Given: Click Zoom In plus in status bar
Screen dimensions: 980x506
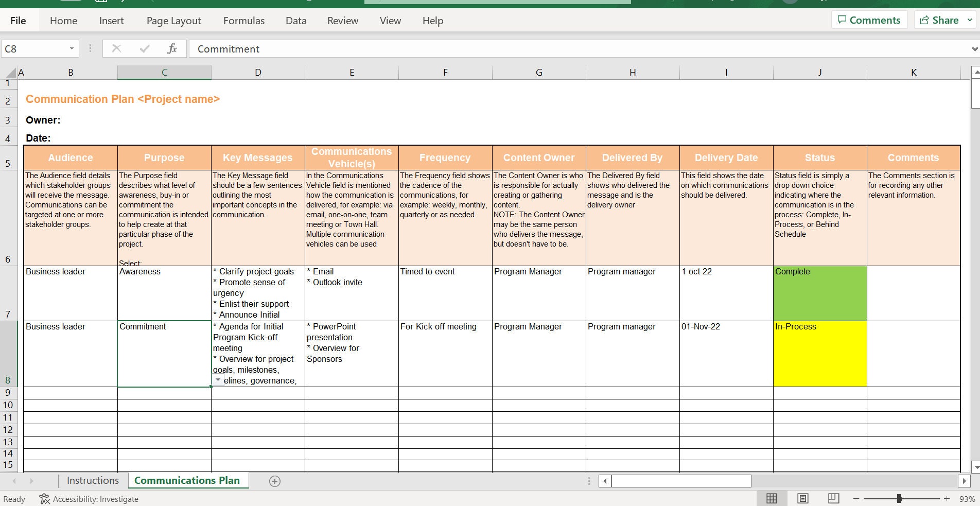Looking at the screenshot, I should point(946,498).
